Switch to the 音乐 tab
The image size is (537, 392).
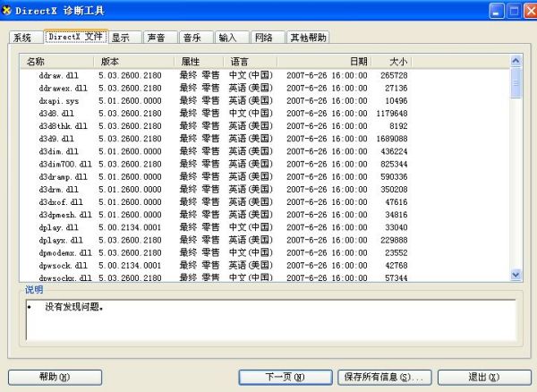click(196, 38)
